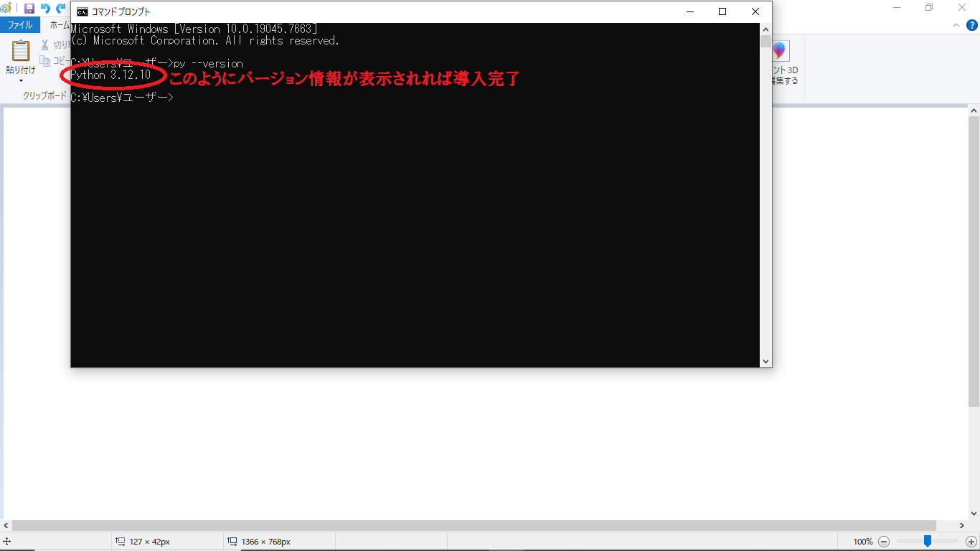Switch to the ホーム tab in Paint
This screenshot has width=980, height=551.
pos(60,24)
